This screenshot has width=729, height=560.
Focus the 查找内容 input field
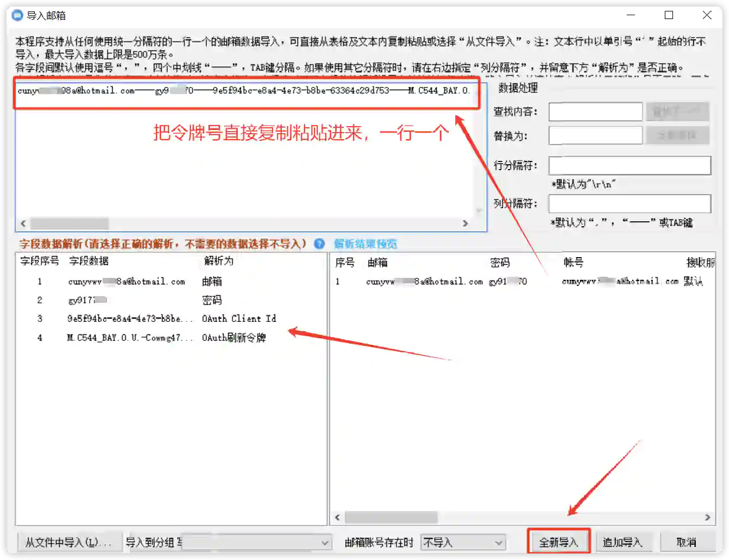pyautogui.click(x=595, y=112)
